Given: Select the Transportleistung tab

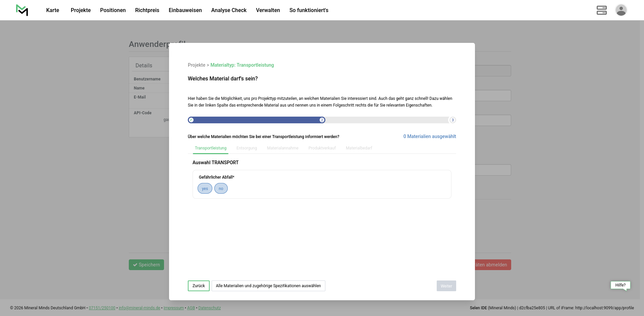Looking at the screenshot, I should (211, 148).
